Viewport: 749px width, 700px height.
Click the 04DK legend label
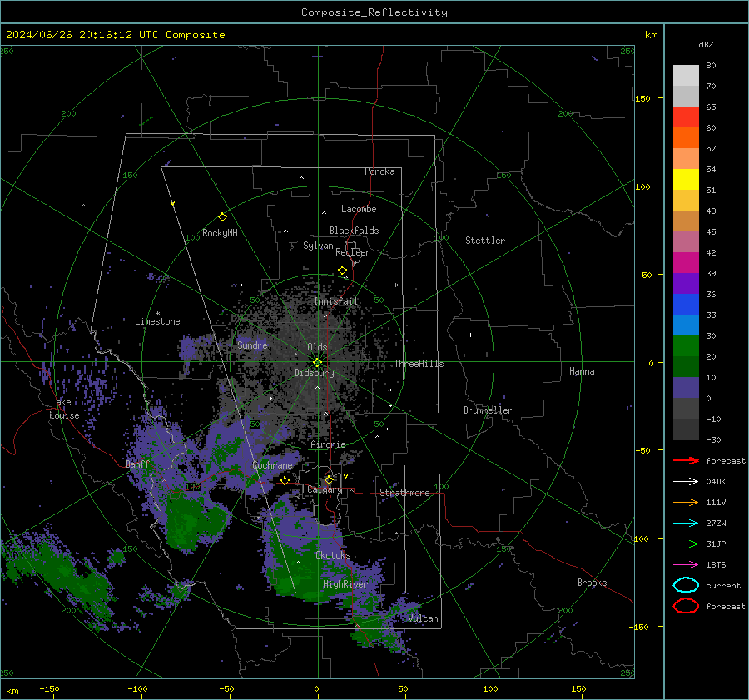tap(716, 482)
